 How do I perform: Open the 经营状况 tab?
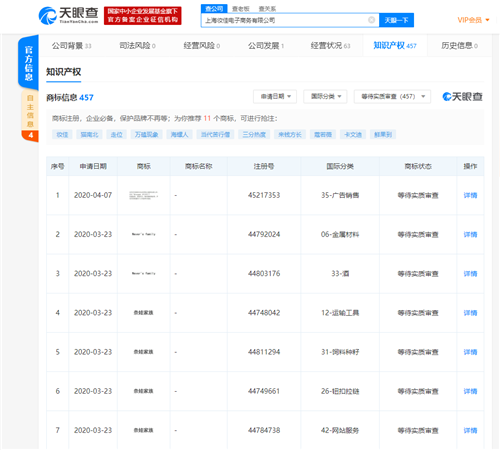point(330,46)
